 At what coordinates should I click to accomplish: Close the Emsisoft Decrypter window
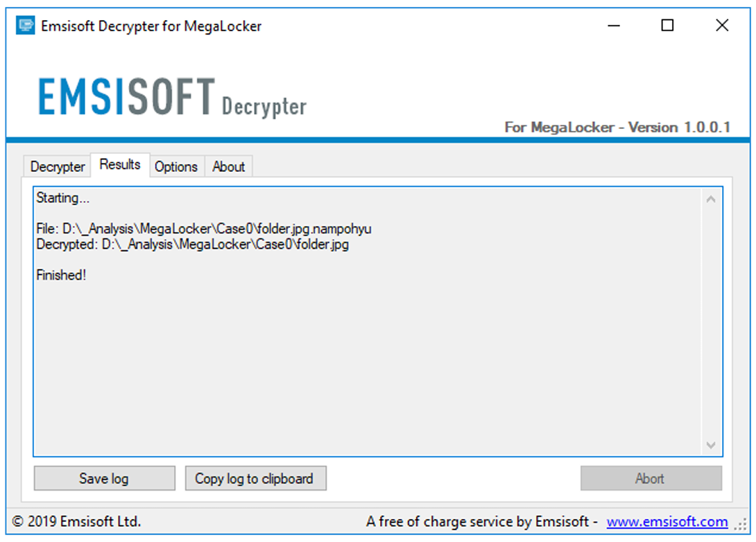click(x=722, y=25)
